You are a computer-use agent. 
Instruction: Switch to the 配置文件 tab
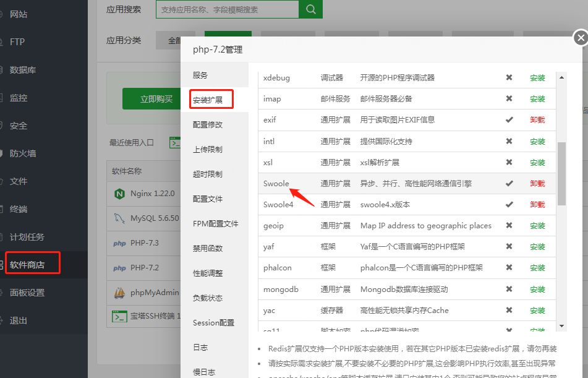[x=208, y=199]
